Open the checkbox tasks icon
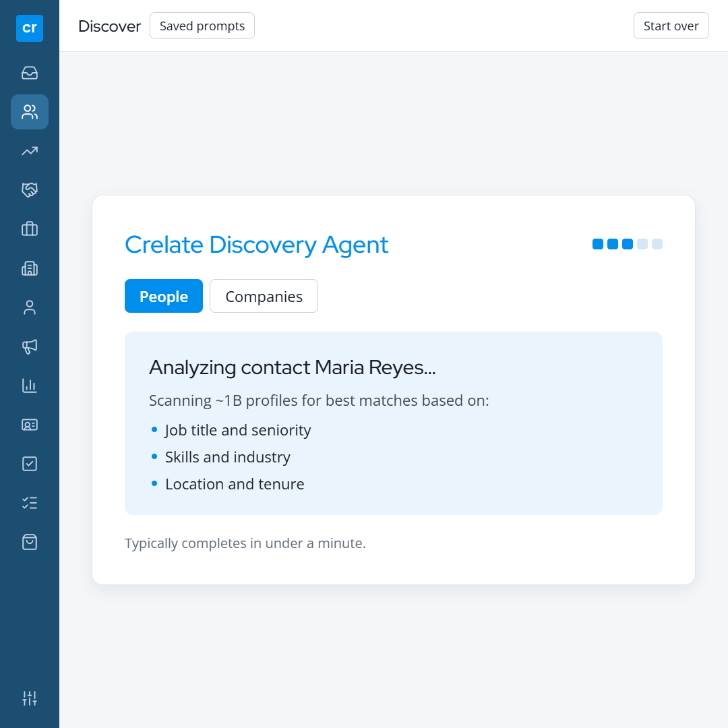The height and width of the screenshot is (728, 728). (29, 464)
